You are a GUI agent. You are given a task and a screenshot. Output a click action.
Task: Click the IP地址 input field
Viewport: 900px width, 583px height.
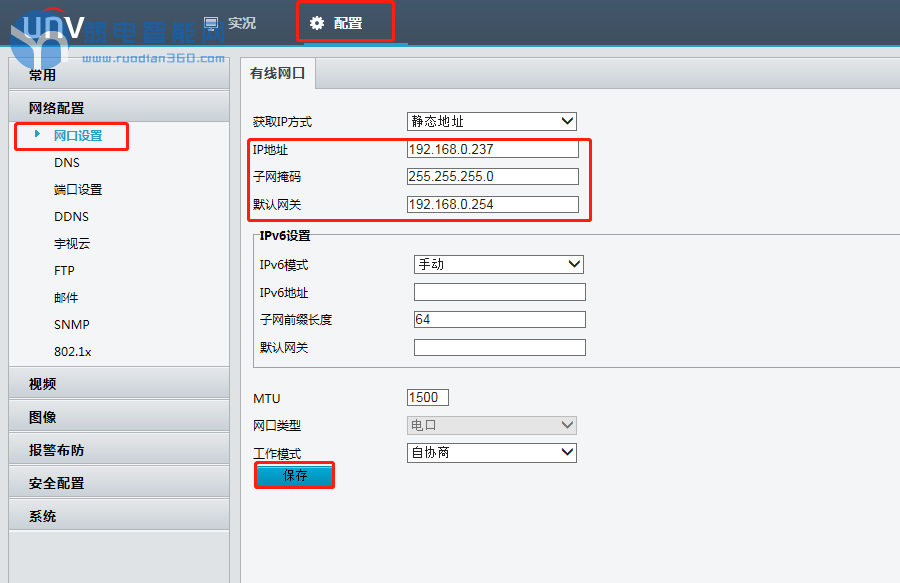492,149
